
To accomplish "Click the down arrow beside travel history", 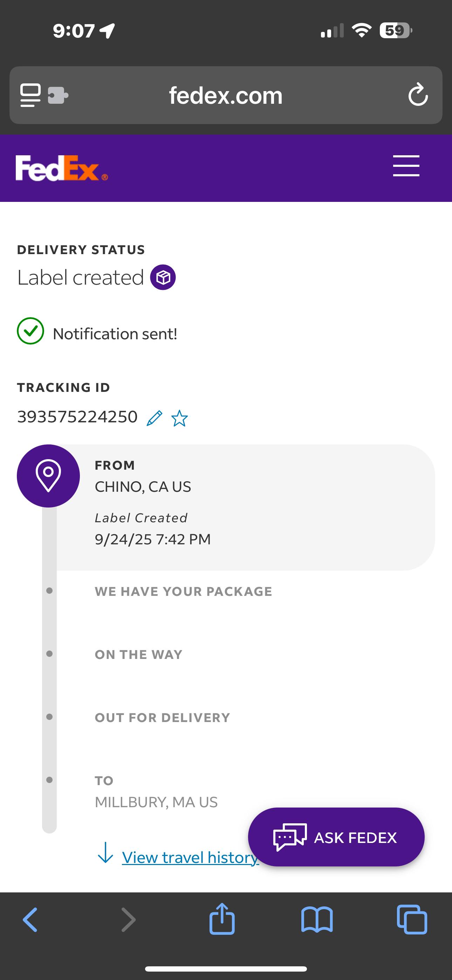I will 105,853.
